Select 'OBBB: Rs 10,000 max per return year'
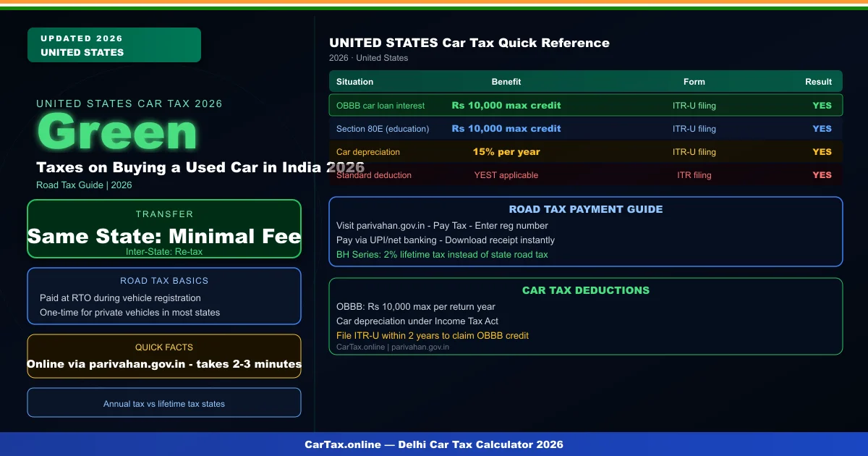 point(416,307)
